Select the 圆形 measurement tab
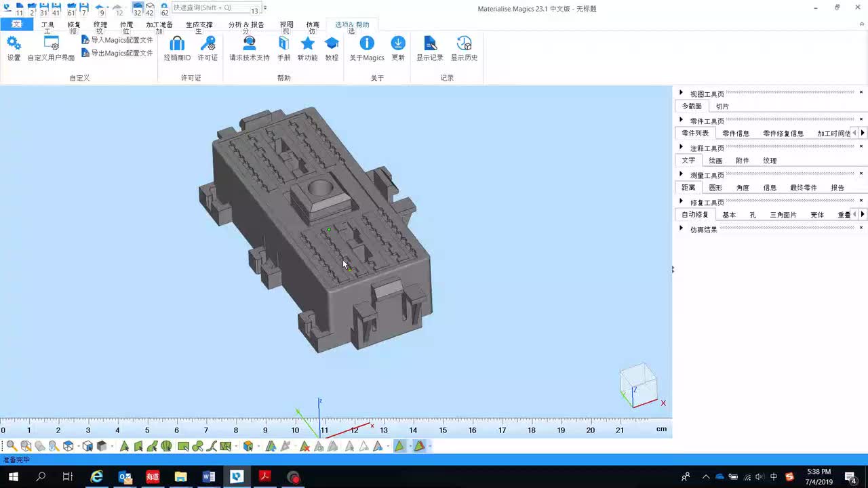The image size is (868, 488). coord(715,188)
